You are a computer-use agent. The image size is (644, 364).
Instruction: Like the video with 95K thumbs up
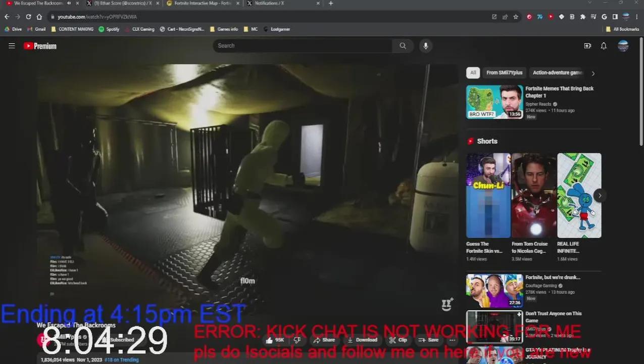[x=276, y=340]
